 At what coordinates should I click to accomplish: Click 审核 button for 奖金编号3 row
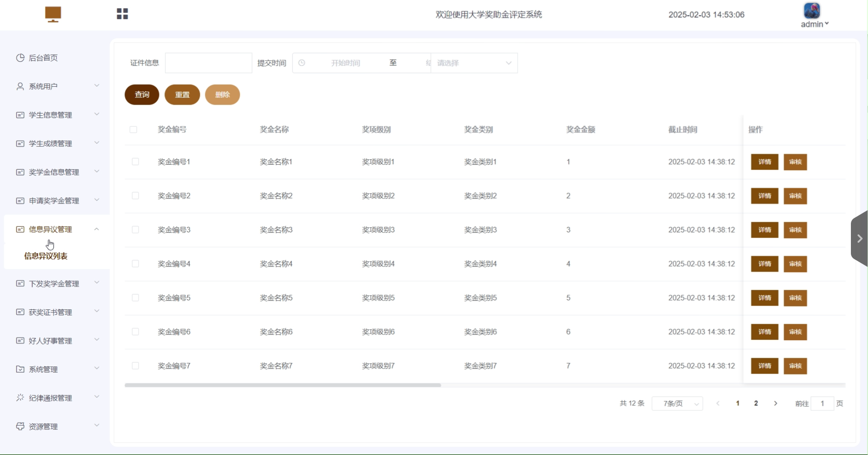point(795,230)
